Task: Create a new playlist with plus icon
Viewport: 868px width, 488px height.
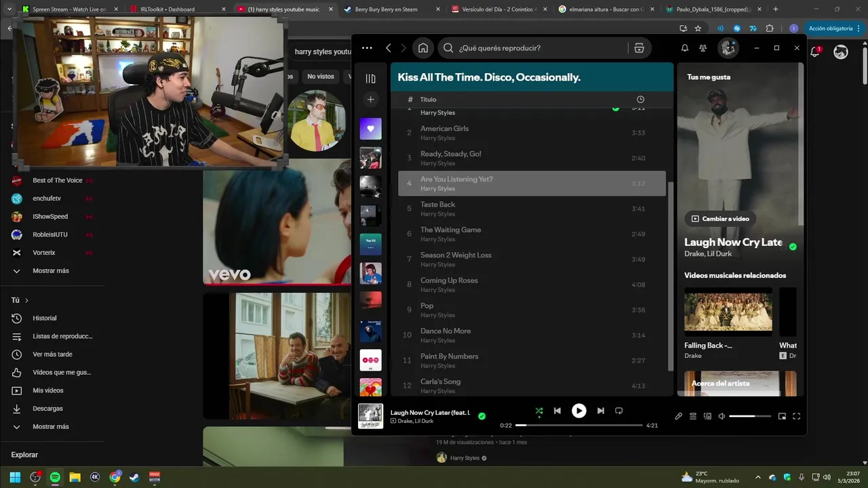Action: (370, 100)
